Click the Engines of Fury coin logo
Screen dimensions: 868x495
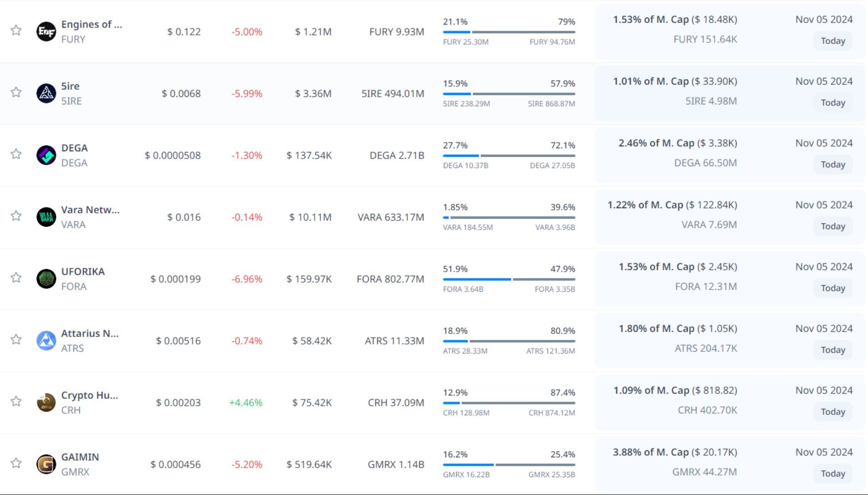tap(46, 32)
